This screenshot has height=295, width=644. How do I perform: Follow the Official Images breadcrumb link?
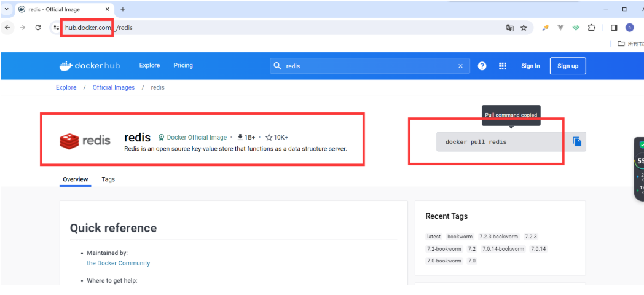point(114,87)
